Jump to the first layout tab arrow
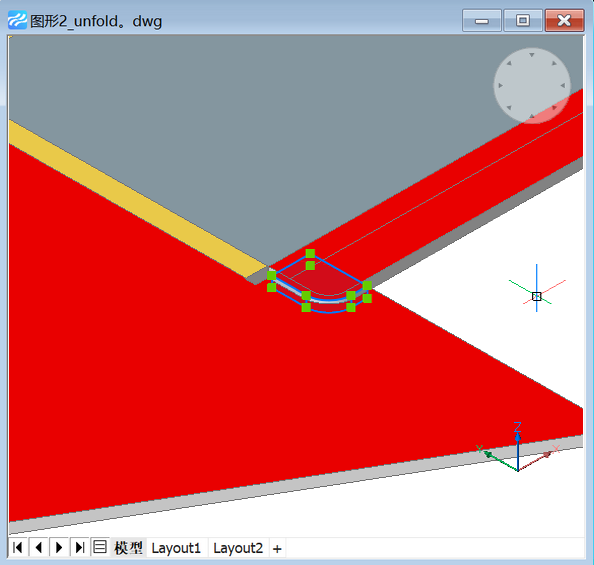Image resolution: width=594 pixels, height=565 pixels. click(x=18, y=548)
